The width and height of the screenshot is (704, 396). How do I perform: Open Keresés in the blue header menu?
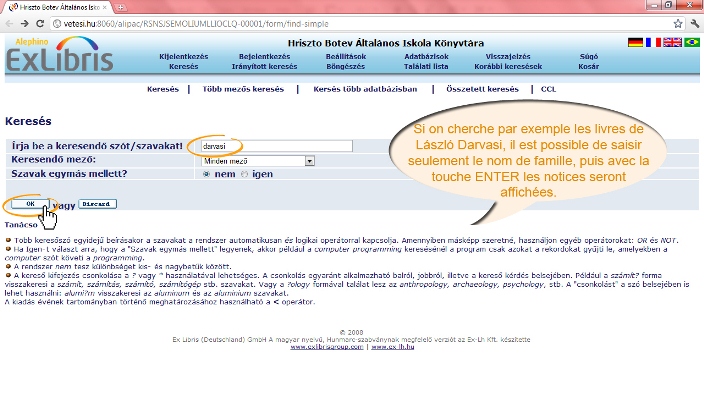184,66
